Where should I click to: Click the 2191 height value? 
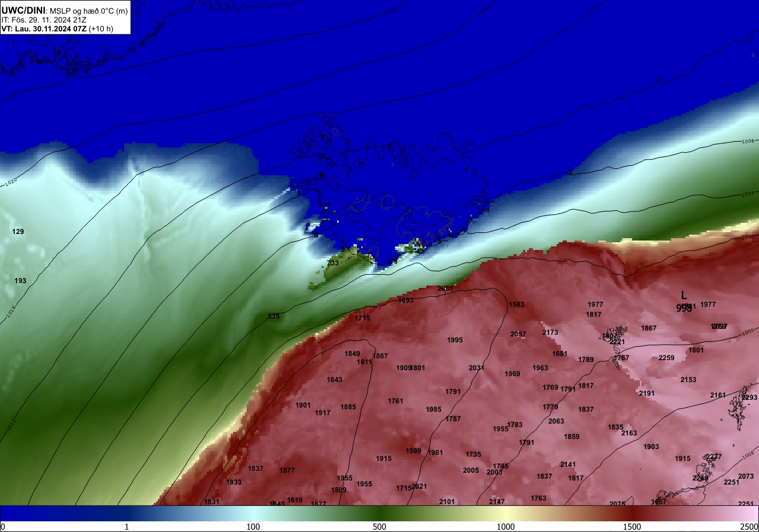[x=647, y=393]
